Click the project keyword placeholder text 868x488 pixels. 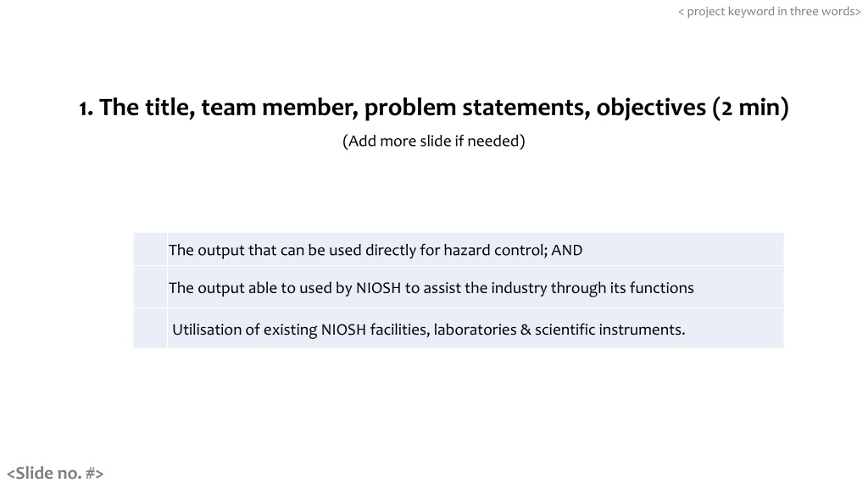click(769, 11)
